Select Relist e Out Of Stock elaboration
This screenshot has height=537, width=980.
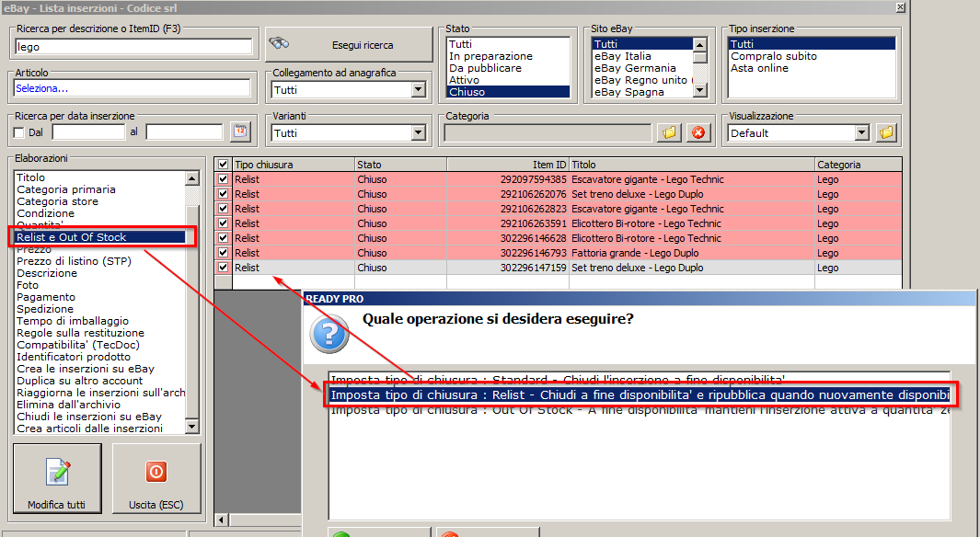pos(100,237)
